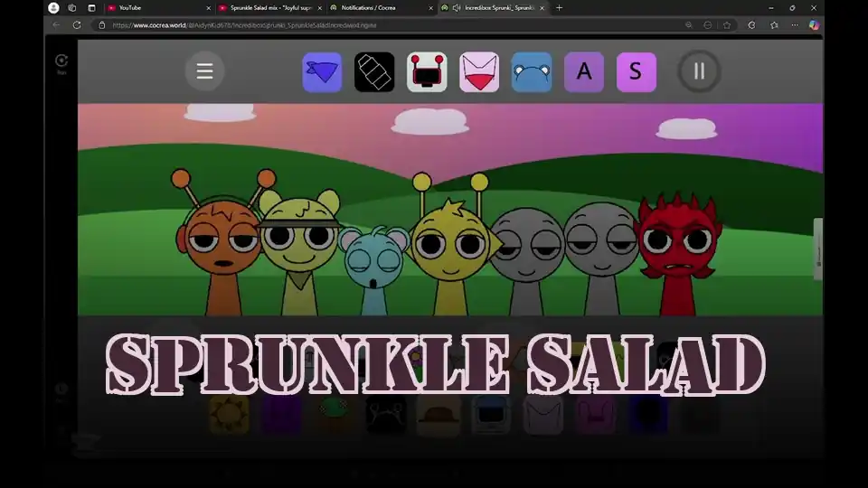Open the favorites list icon
Image resolution: width=868 pixels, height=488 pixels.
(774, 25)
